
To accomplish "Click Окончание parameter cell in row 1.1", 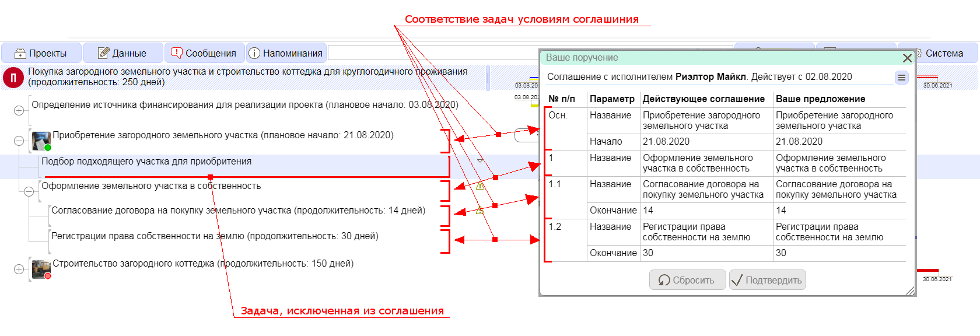I will (613, 211).
